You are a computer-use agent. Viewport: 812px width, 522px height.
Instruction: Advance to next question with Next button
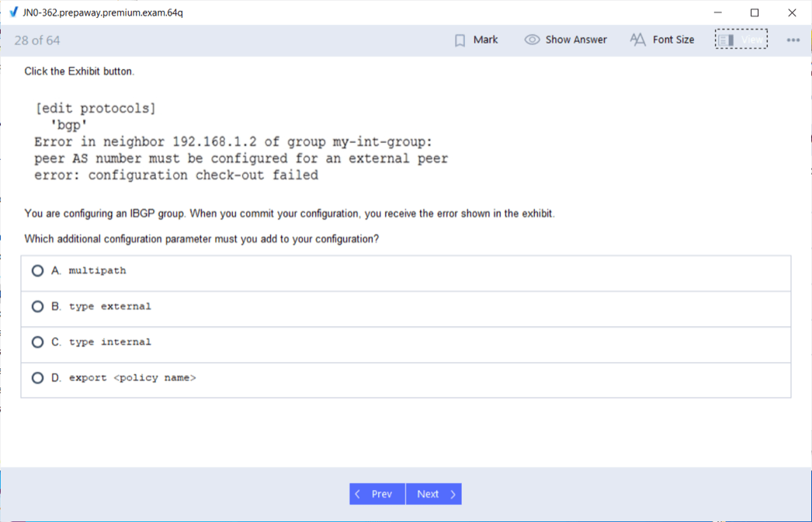[x=434, y=494]
